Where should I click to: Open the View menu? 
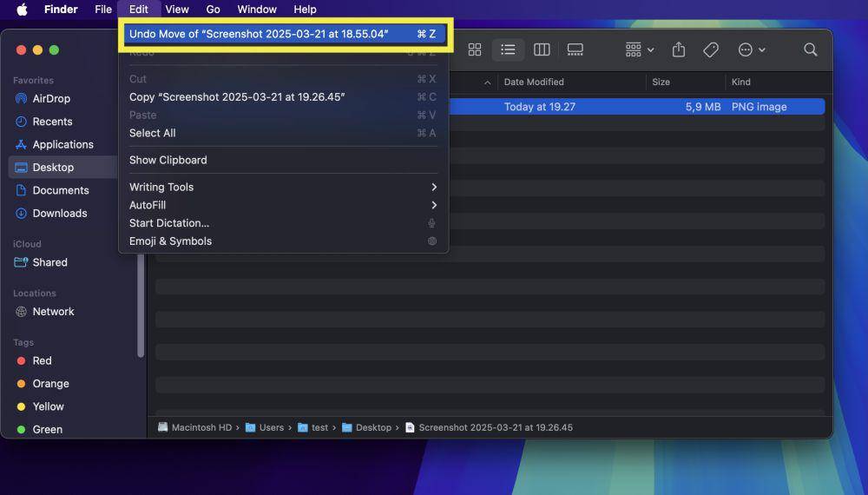point(177,10)
